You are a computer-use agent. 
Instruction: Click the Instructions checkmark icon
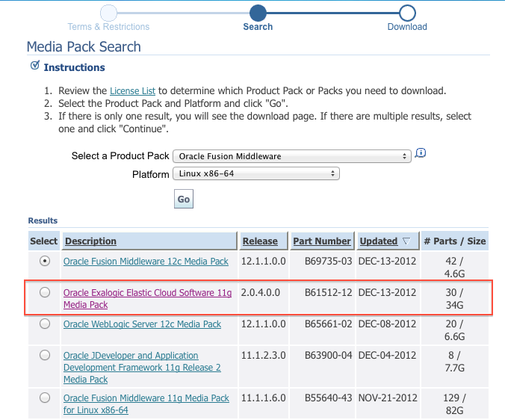click(x=35, y=65)
